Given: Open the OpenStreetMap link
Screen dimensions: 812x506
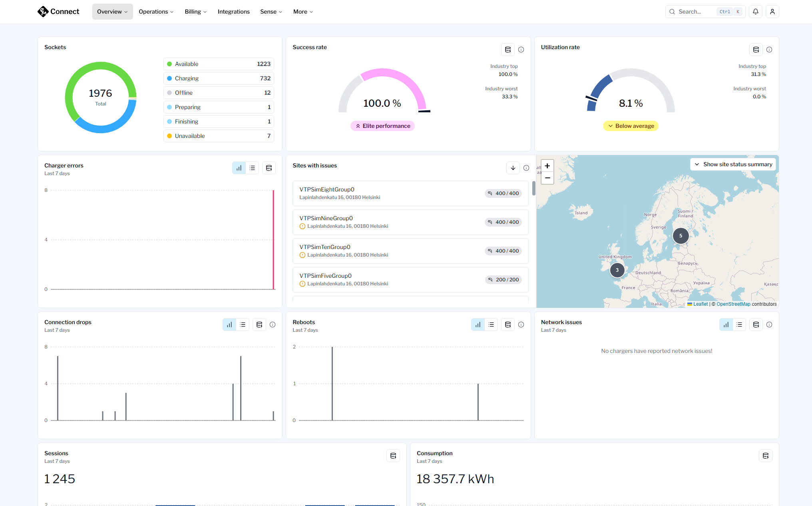Looking at the screenshot, I should click(733, 304).
